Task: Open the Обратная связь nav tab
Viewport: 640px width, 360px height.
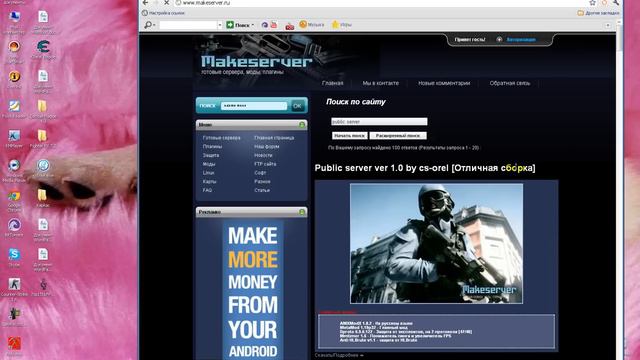Action: 510,83
